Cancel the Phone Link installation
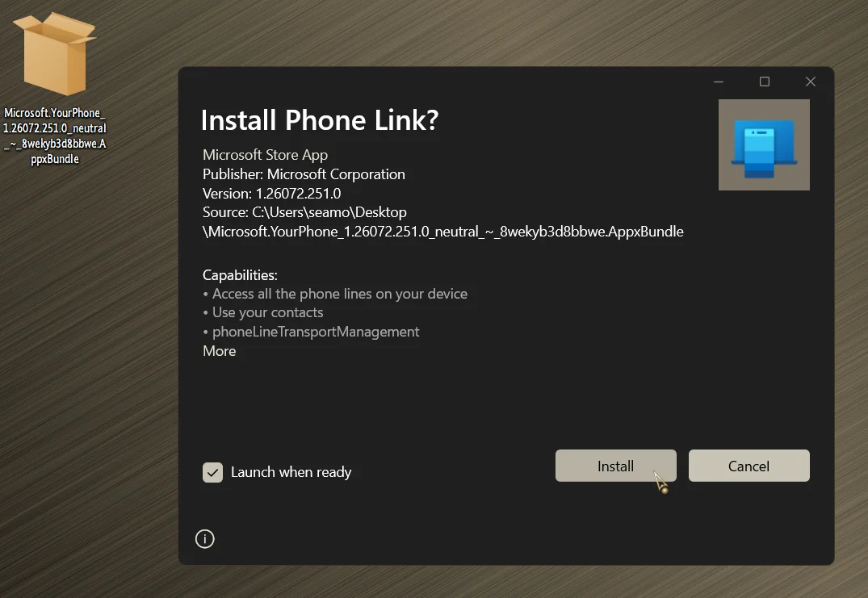The width and height of the screenshot is (868, 598). pyautogui.click(x=749, y=466)
